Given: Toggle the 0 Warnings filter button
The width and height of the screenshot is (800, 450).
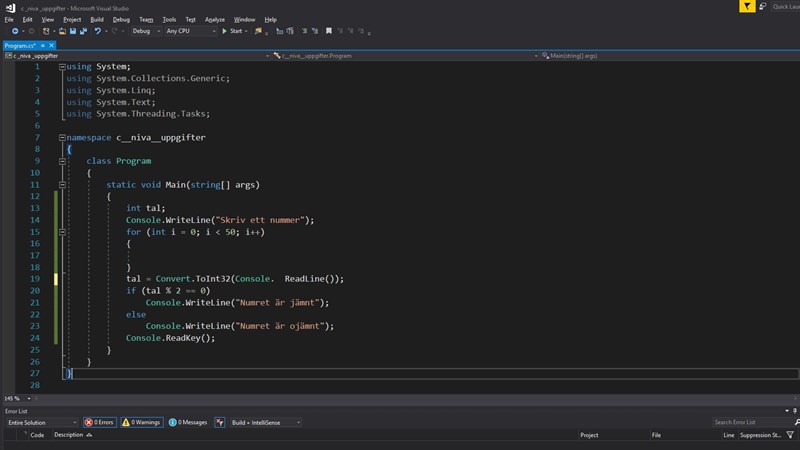Looking at the screenshot, I should [x=141, y=422].
